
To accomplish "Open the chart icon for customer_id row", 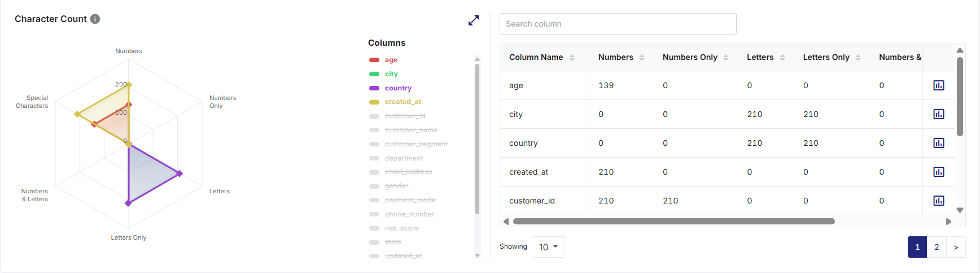I will click(939, 201).
